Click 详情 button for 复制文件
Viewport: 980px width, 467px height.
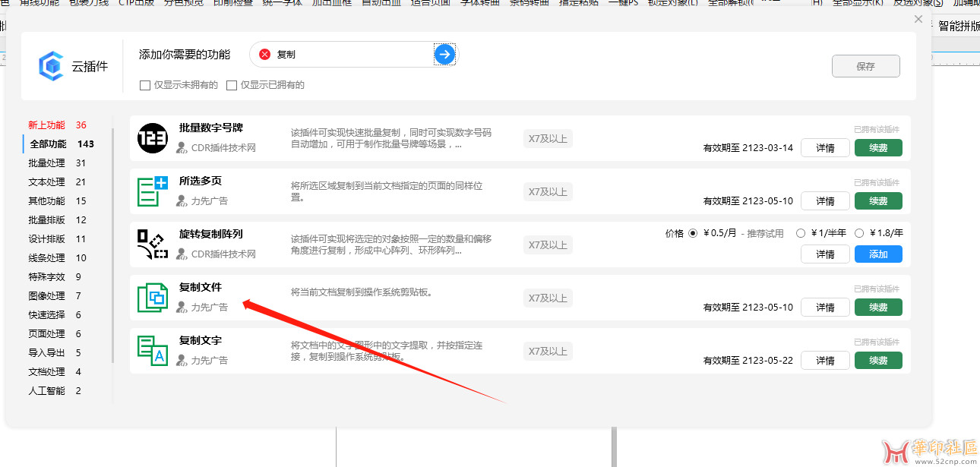tap(825, 308)
